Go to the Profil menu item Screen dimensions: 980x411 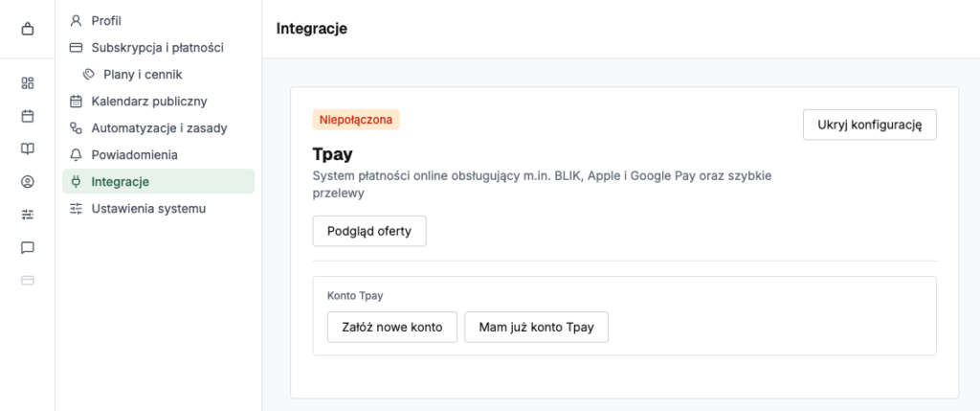coord(158,21)
